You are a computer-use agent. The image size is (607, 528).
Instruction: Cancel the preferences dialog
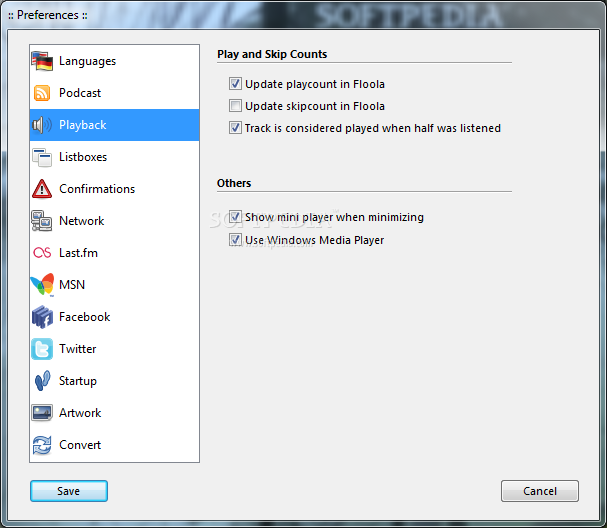pyautogui.click(x=540, y=491)
